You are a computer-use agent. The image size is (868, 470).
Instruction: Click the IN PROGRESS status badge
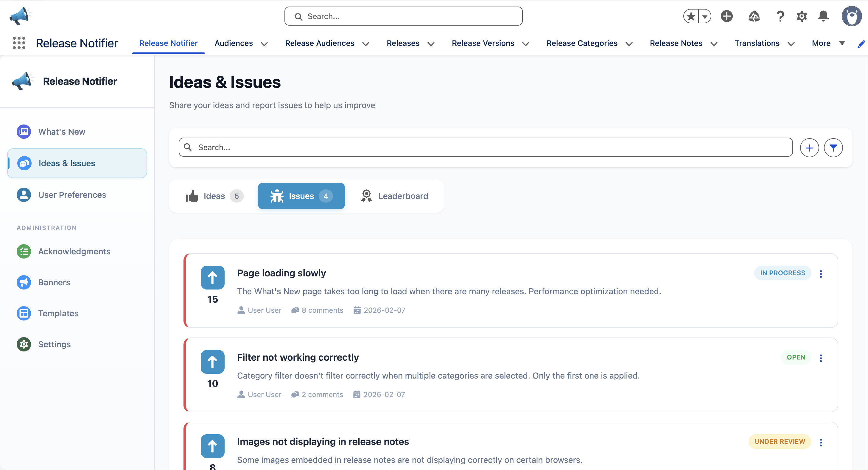pyautogui.click(x=783, y=273)
